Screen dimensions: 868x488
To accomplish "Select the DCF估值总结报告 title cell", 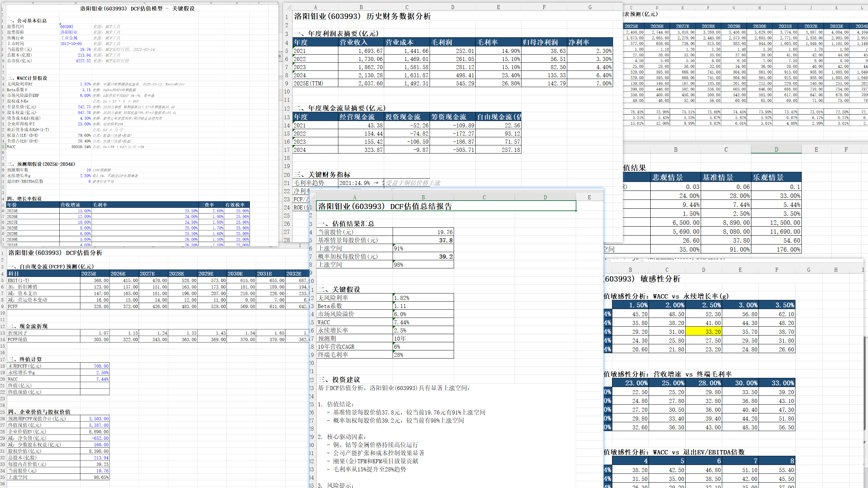I will pos(446,206).
